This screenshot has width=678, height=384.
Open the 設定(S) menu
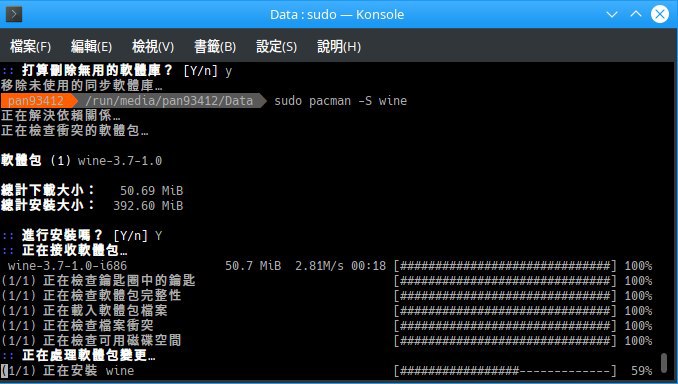[276, 46]
